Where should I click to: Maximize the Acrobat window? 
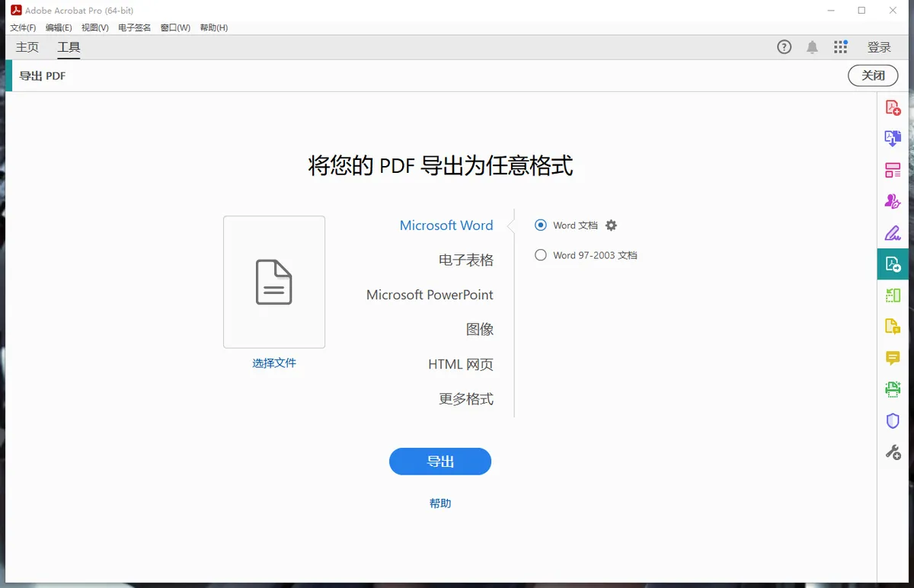[861, 10]
